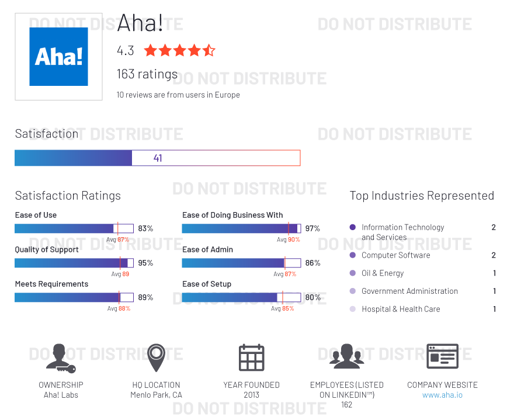Click the Information Technology legend dot
The width and height of the screenshot is (514, 420).
coord(352,227)
